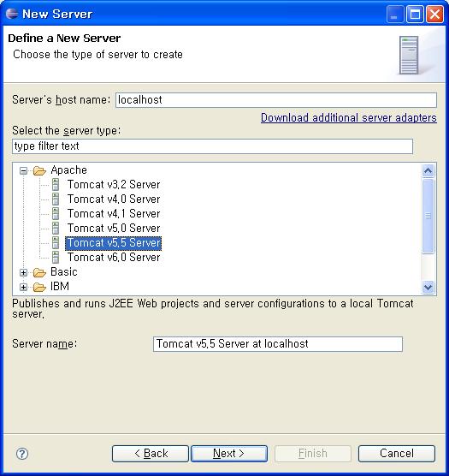Go to the Next wizard page
The image size is (449, 476).
[229, 454]
